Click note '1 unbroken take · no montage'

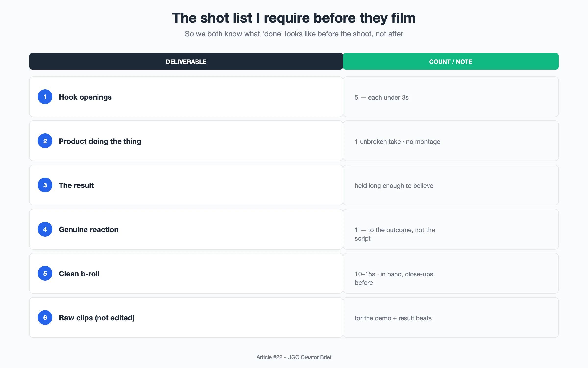(x=397, y=142)
